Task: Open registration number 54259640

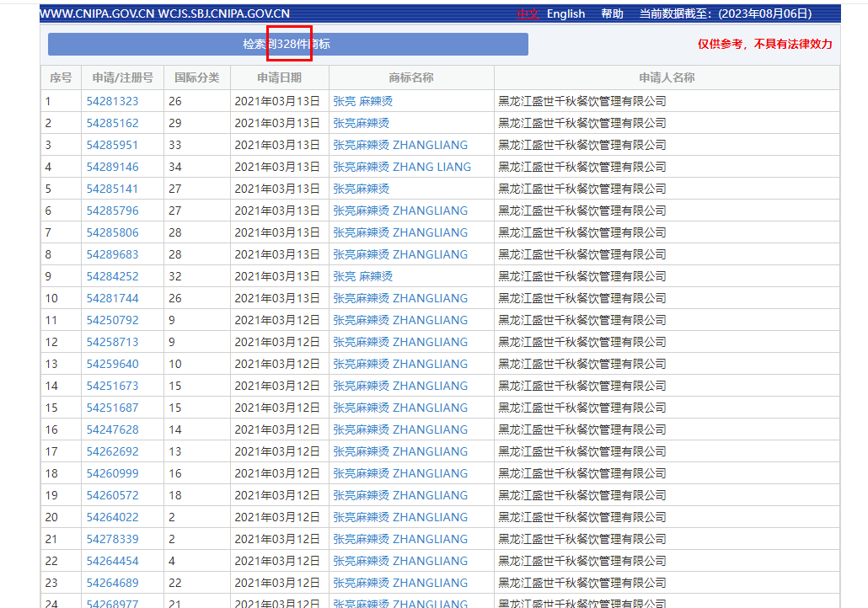Action: click(x=112, y=364)
